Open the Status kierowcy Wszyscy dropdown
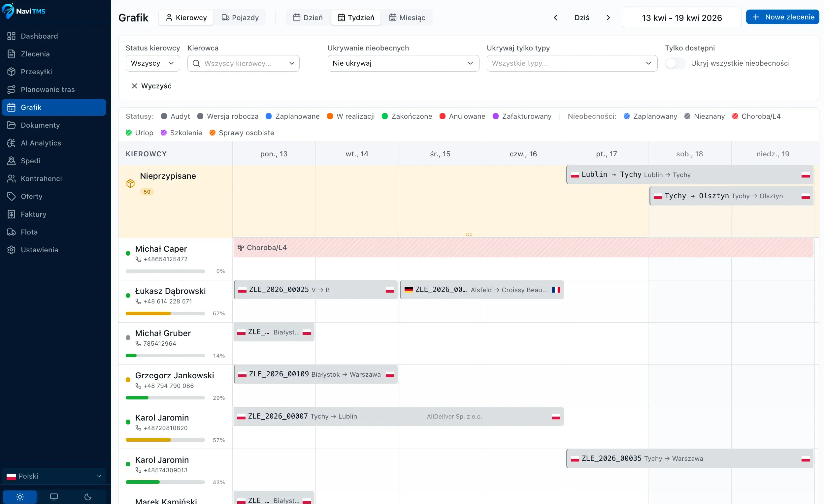 [153, 64]
